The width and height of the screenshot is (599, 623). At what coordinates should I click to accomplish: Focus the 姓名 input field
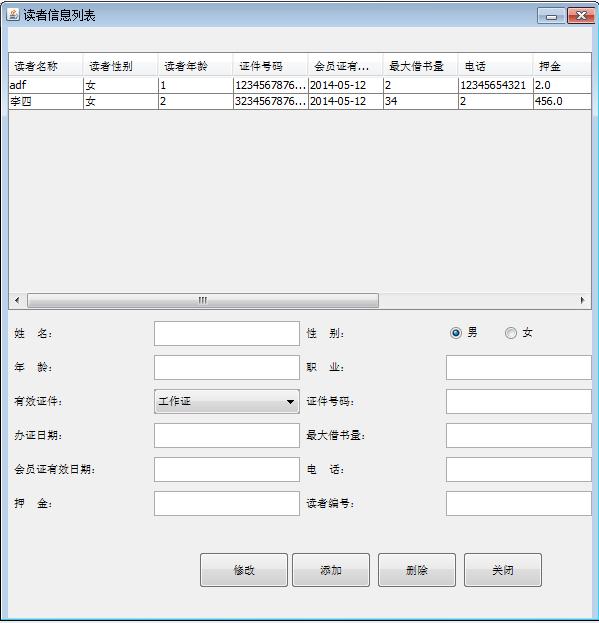click(x=227, y=333)
